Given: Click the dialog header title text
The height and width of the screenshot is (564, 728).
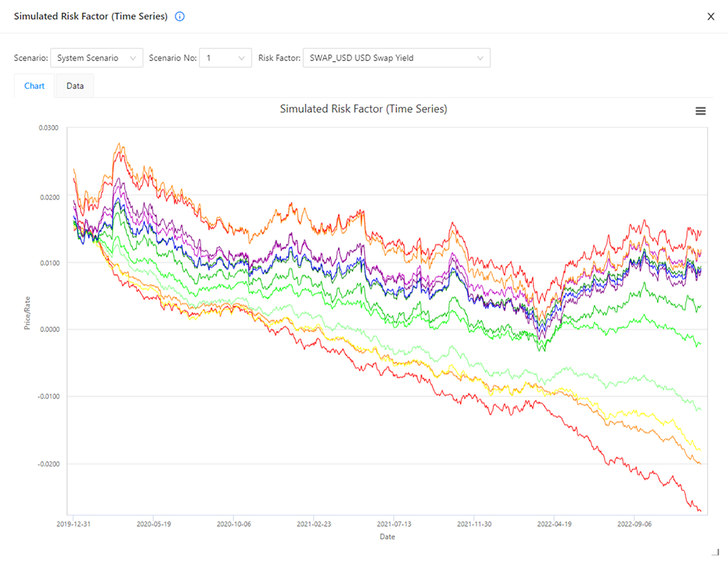Looking at the screenshot, I should coord(91,17).
